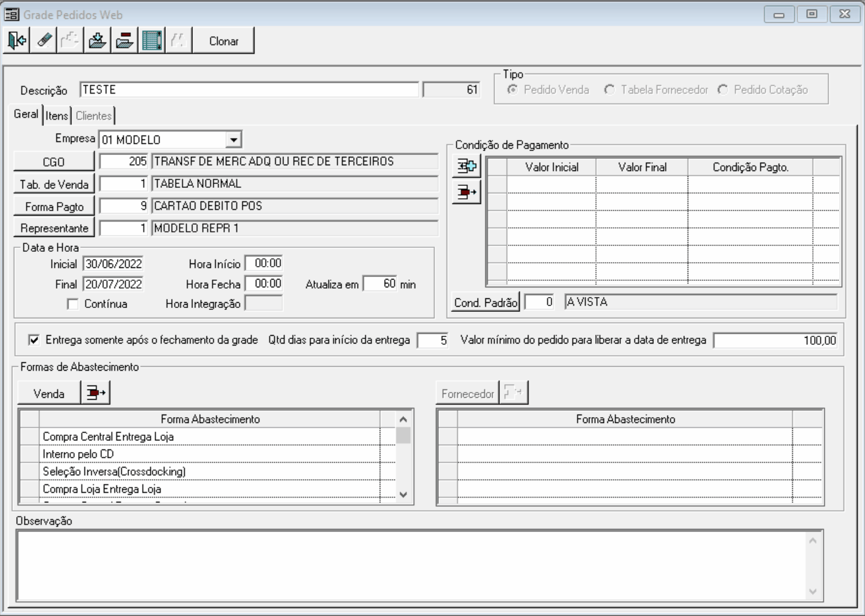
Task: Click the Tab. de Venda code field
Action: click(124, 184)
